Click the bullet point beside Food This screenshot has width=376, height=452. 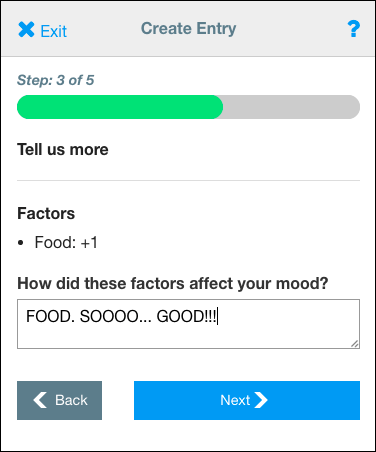[x=21, y=243]
